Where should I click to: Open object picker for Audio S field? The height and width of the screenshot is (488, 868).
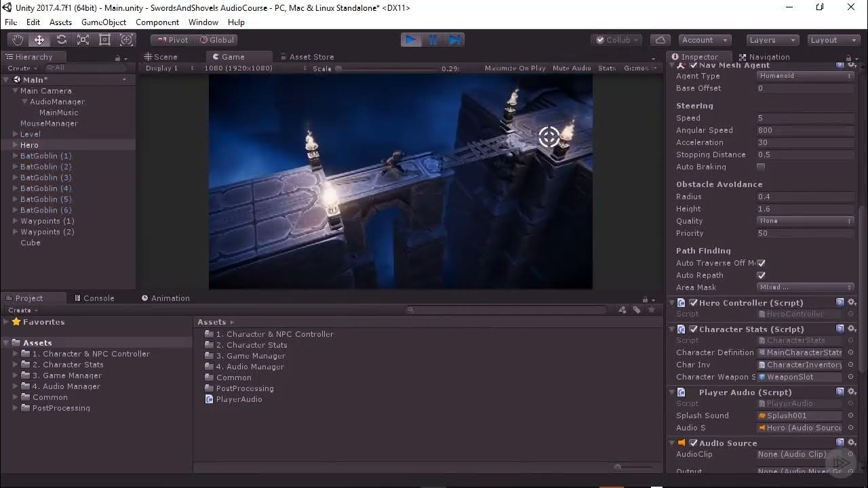click(850, 428)
